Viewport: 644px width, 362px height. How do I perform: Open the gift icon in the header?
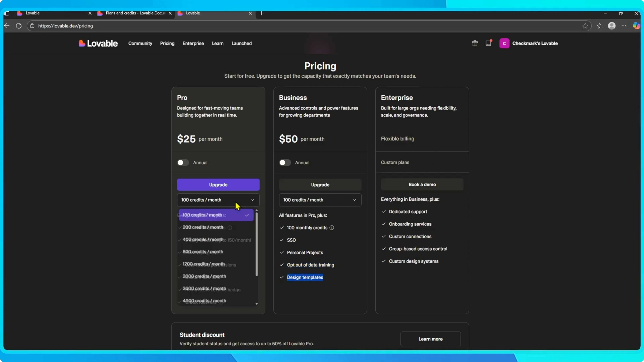tap(475, 43)
